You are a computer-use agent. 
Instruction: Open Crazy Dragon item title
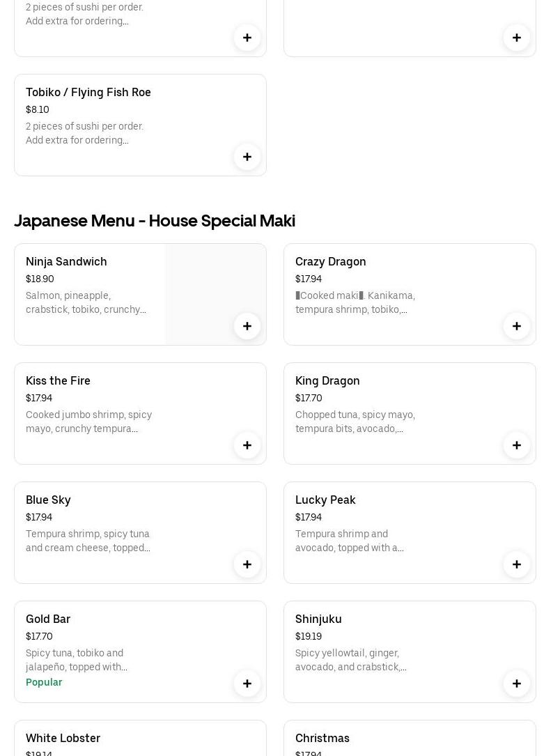coord(330,261)
